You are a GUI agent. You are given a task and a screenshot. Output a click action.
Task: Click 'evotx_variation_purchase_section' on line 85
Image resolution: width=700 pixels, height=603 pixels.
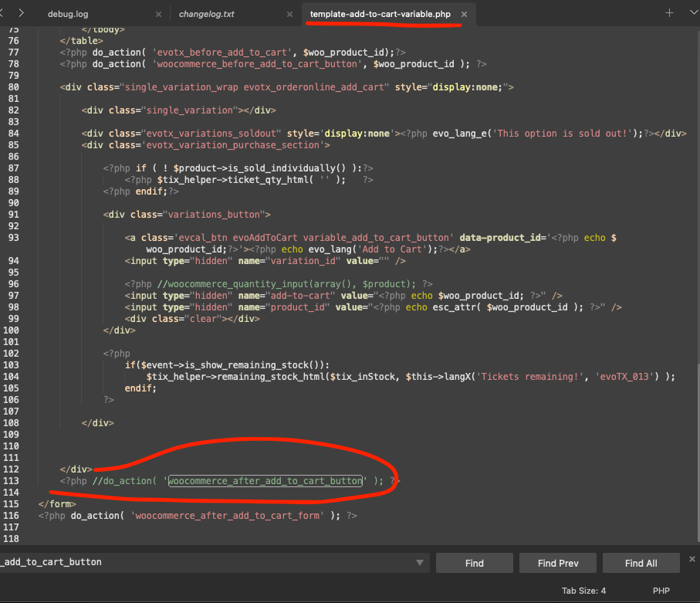click(233, 145)
